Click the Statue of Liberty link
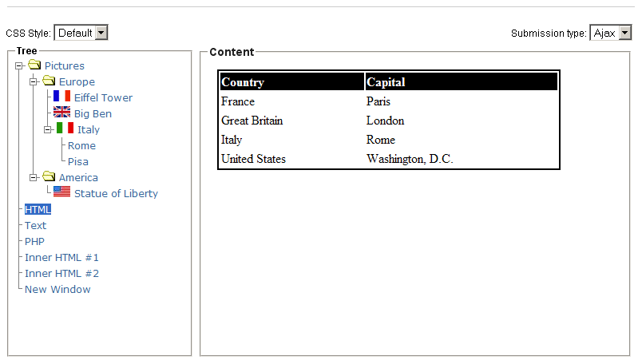 pos(116,193)
